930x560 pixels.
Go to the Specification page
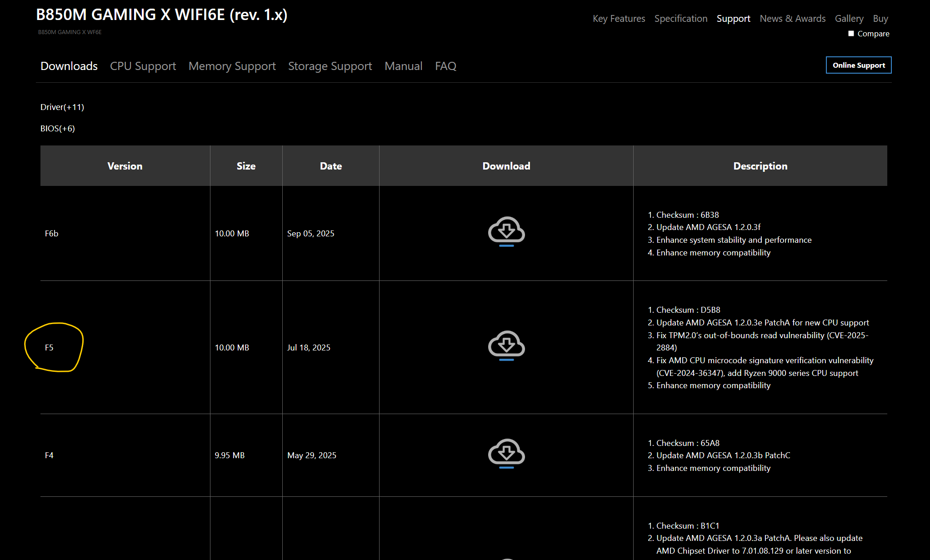pyautogui.click(x=681, y=19)
